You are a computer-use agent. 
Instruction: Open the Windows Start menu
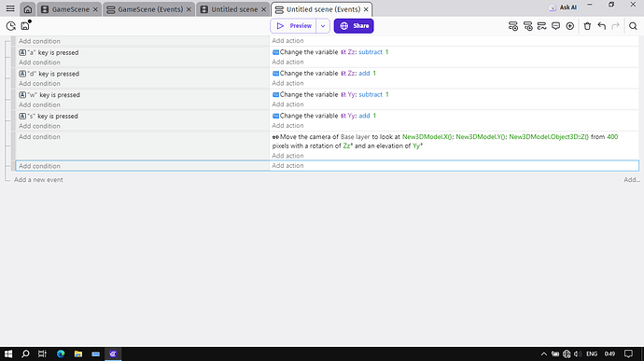(8, 354)
